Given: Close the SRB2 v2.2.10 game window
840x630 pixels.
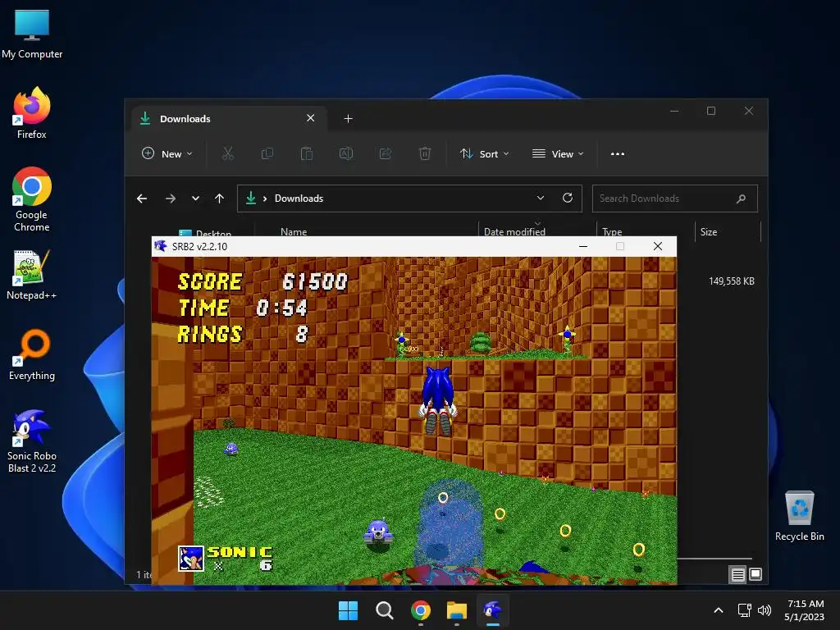Looking at the screenshot, I should coord(658,246).
